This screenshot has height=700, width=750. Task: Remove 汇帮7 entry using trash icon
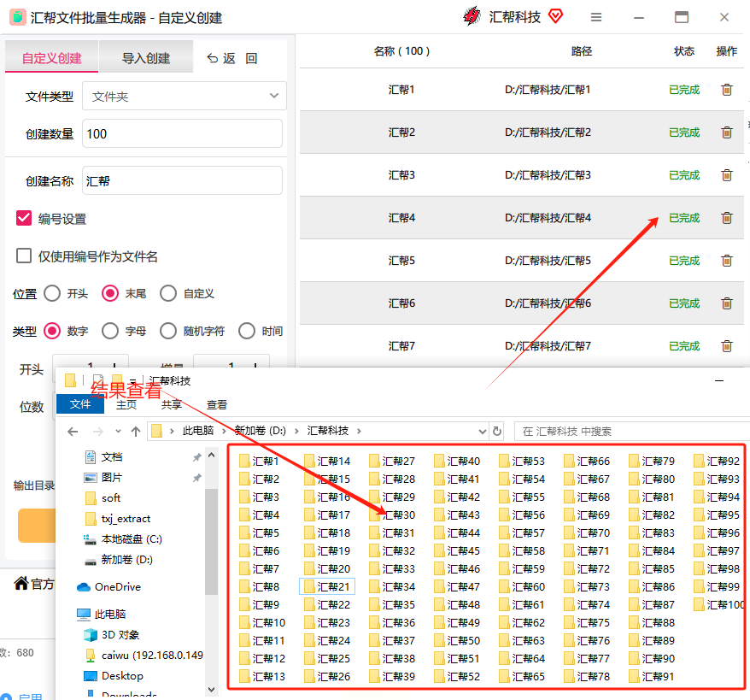pos(727,346)
